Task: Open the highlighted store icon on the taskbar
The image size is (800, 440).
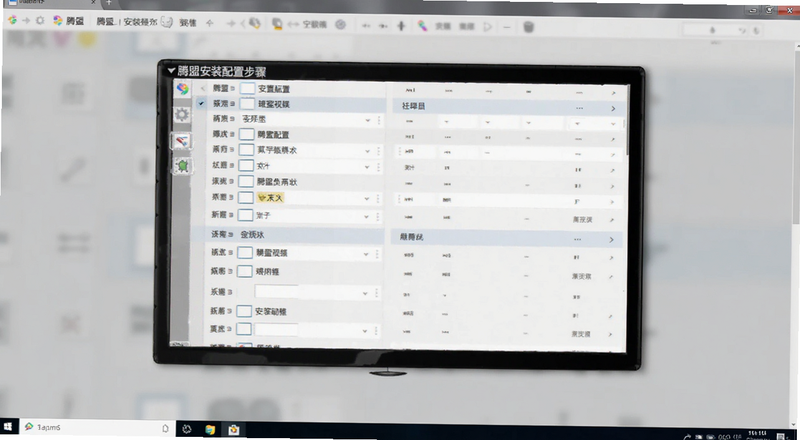Action: click(x=234, y=429)
